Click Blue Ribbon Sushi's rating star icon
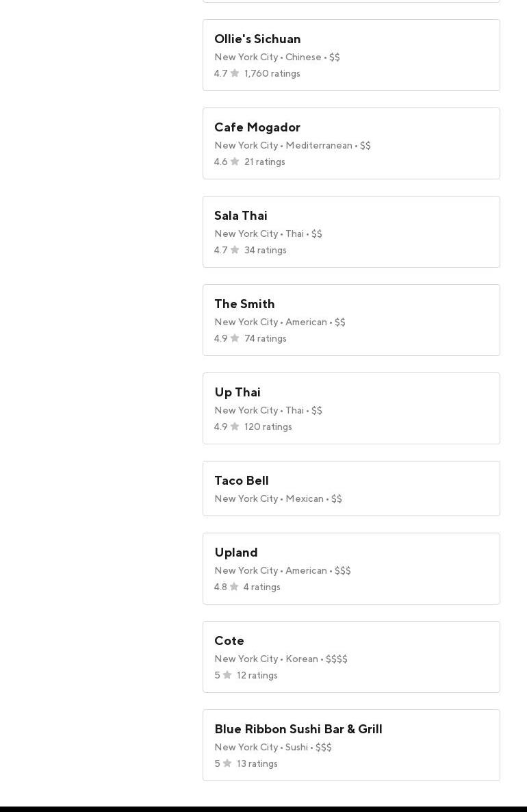 (227, 763)
